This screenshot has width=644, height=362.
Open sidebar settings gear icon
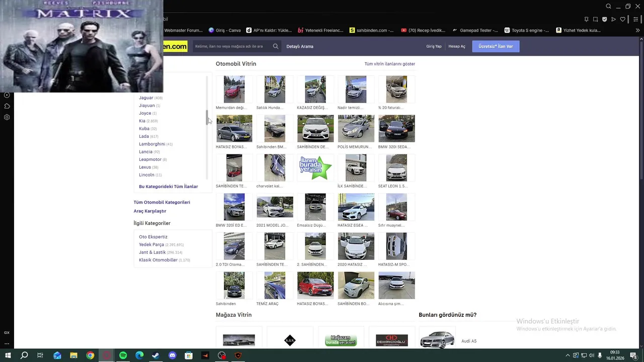[x=7, y=117]
